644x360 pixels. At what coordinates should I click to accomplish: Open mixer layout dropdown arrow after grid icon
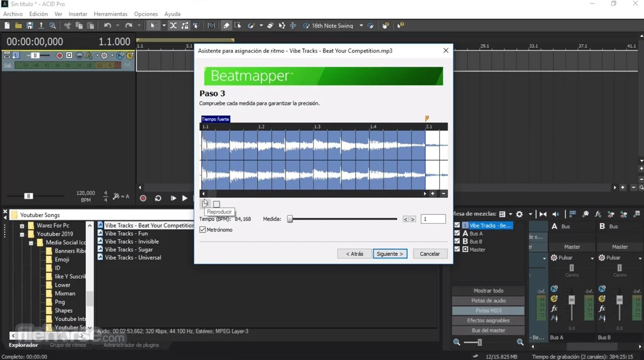tap(510, 214)
